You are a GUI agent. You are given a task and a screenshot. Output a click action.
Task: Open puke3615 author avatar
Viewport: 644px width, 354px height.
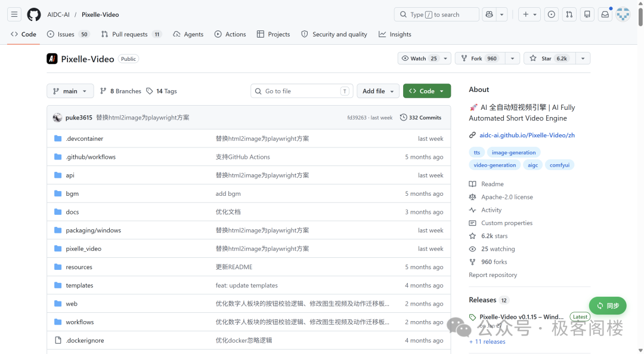coord(57,118)
